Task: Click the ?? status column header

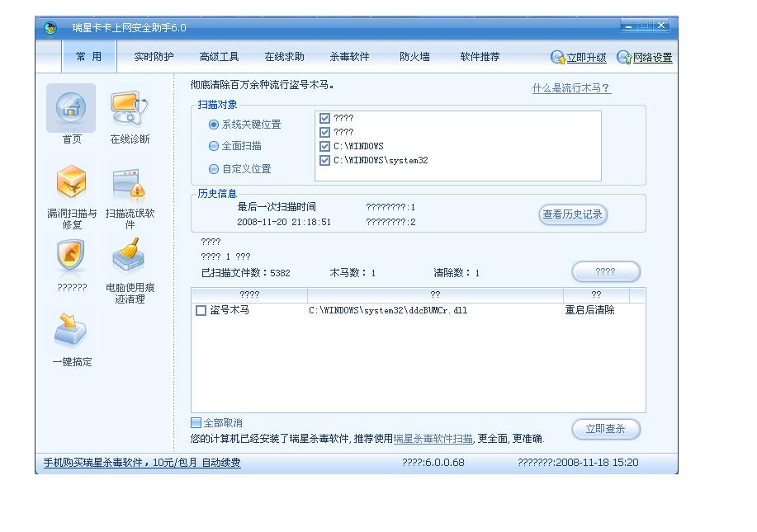Action: point(596,294)
